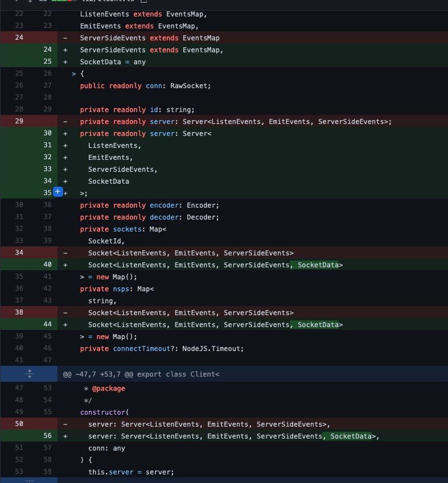Click new line number 56 in the gutter
448x483 pixels.
pyautogui.click(x=47, y=436)
